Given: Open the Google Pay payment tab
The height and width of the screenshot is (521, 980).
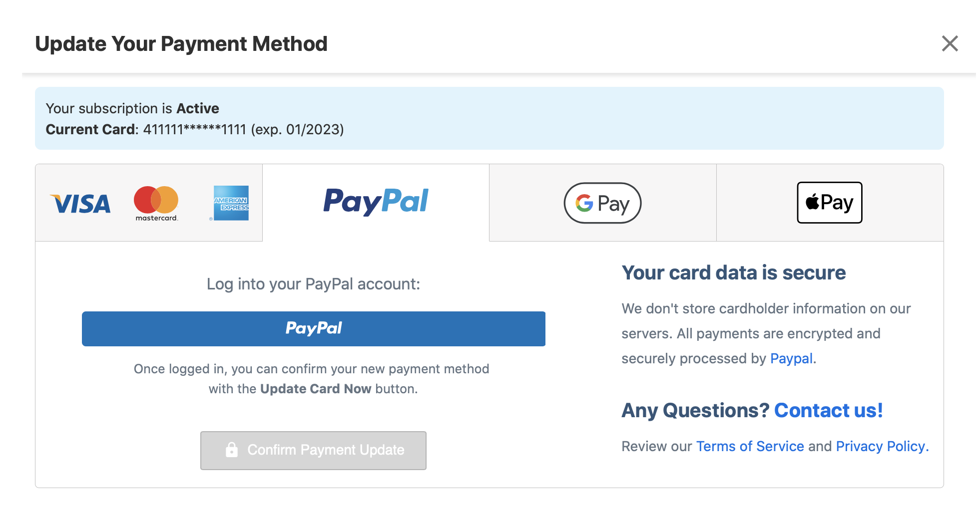Looking at the screenshot, I should click(602, 203).
